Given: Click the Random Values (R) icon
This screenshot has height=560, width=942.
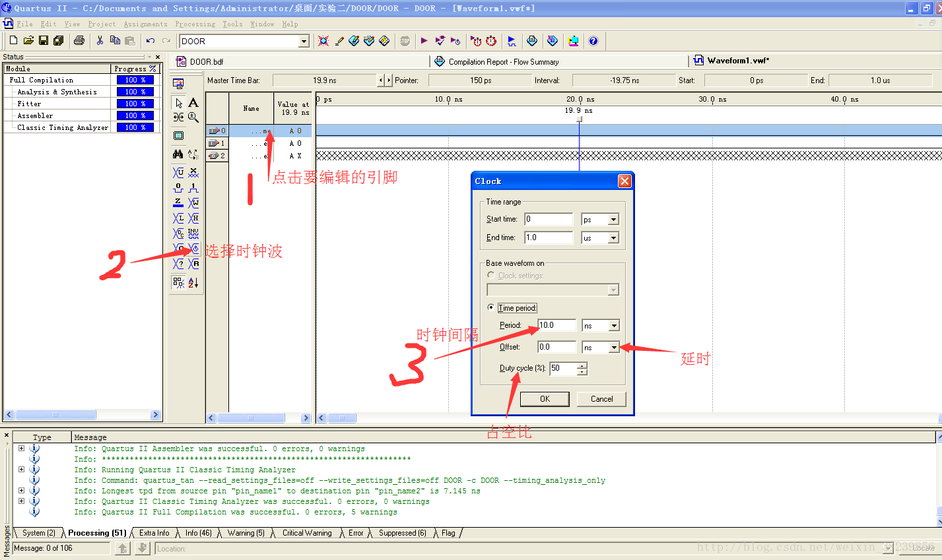Looking at the screenshot, I should (x=193, y=264).
